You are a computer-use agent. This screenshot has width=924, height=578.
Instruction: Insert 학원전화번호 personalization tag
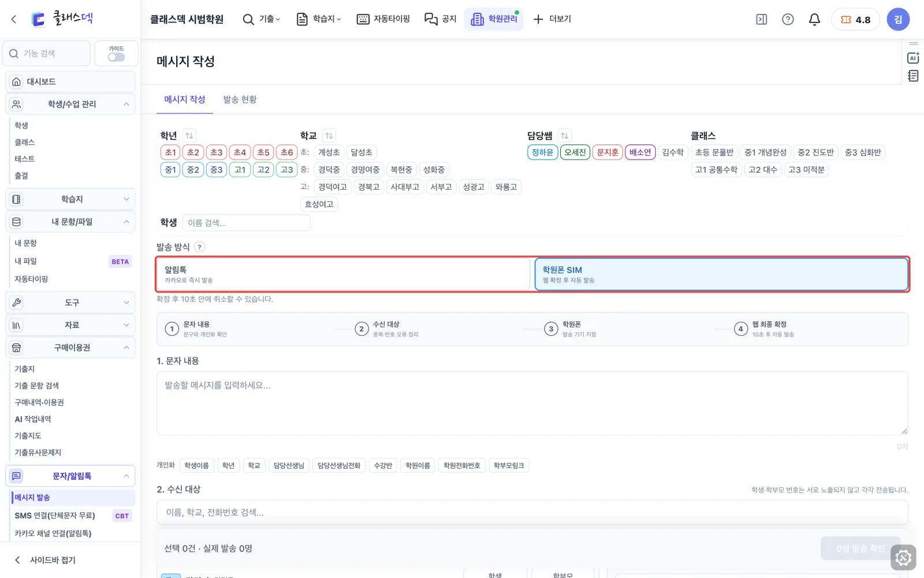(461, 465)
